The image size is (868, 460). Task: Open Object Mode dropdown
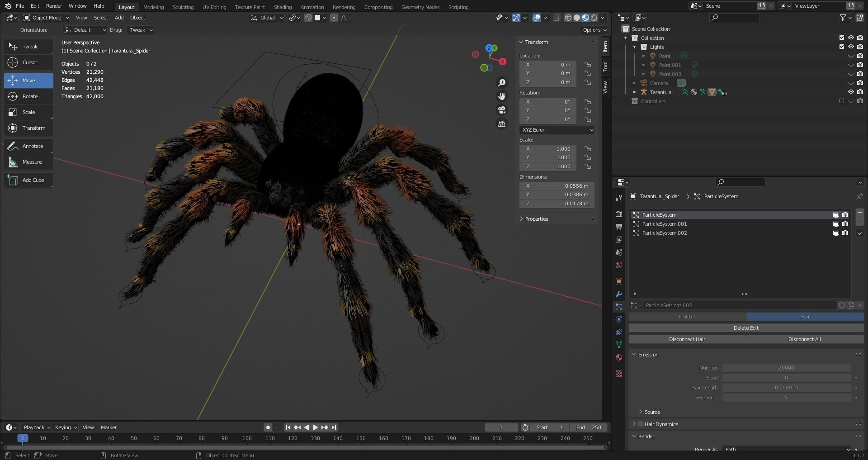point(46,18)
